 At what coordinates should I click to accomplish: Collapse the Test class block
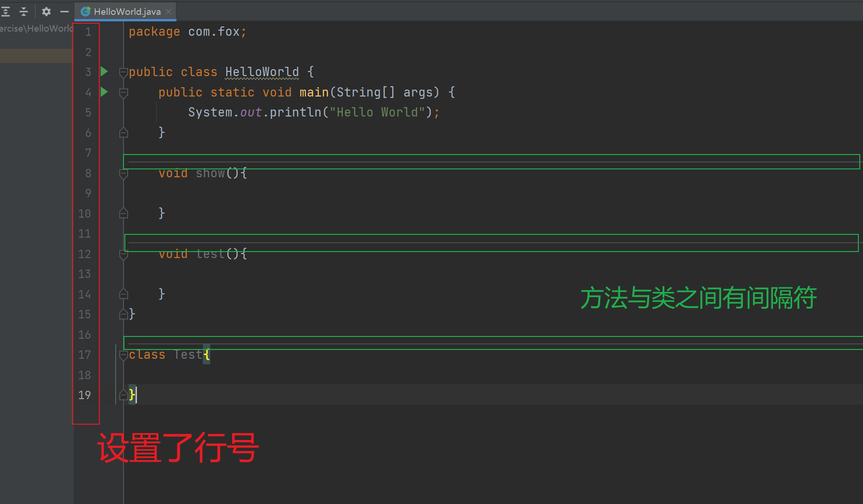pyautogui.click(x=123, y=355)
